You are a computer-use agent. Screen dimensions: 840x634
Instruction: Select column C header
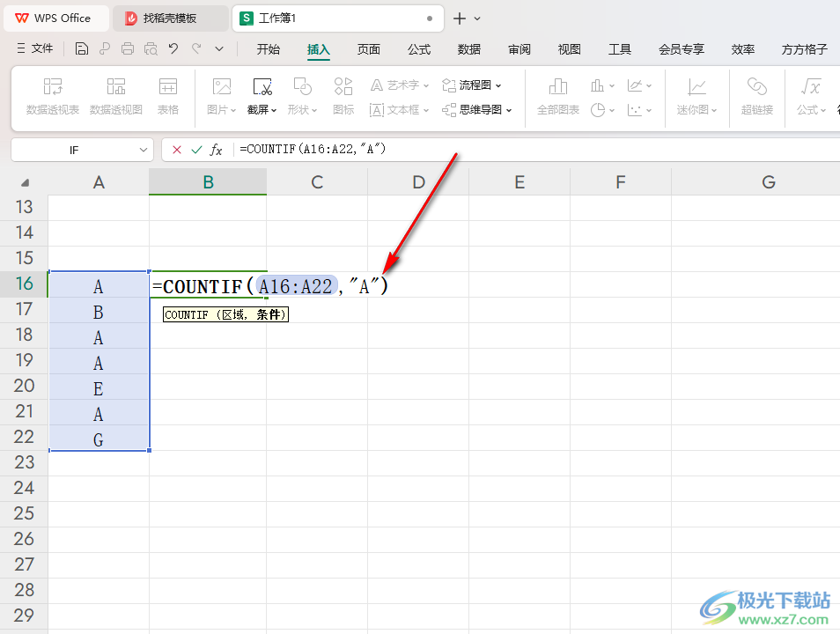(x=317, y=181)
